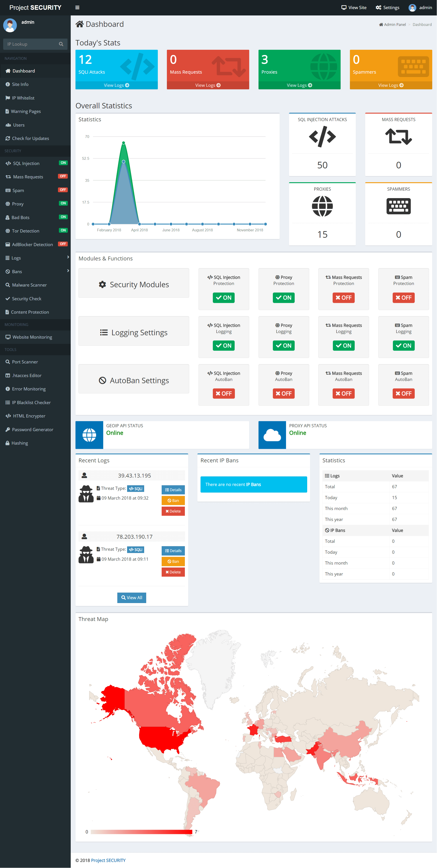Disable Proxy Protection module

283,297
